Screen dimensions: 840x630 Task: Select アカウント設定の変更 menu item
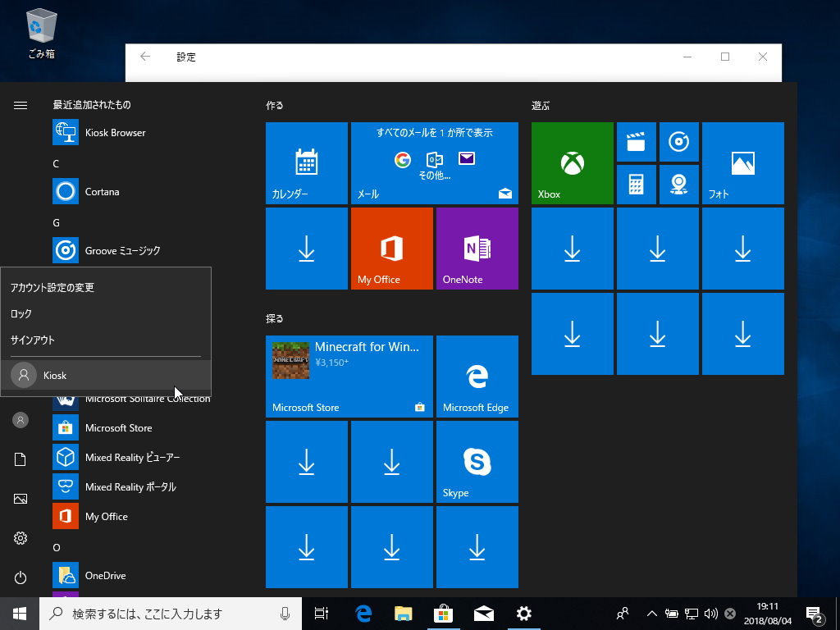coord(106,288)
